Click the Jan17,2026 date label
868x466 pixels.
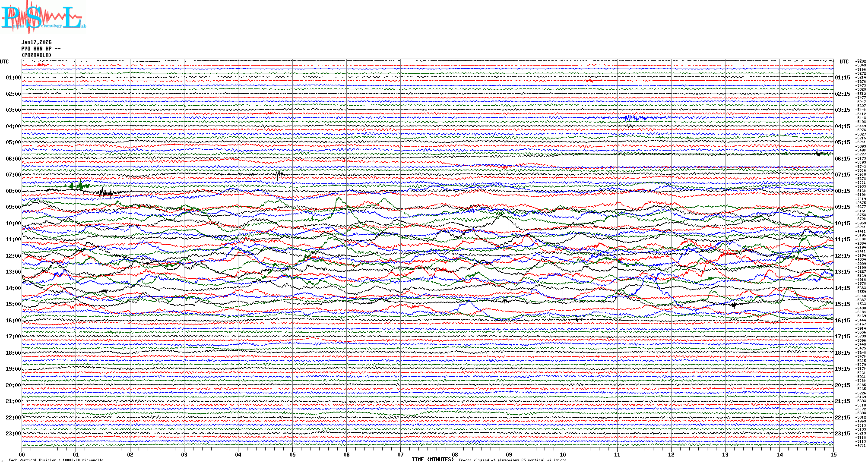36,42
